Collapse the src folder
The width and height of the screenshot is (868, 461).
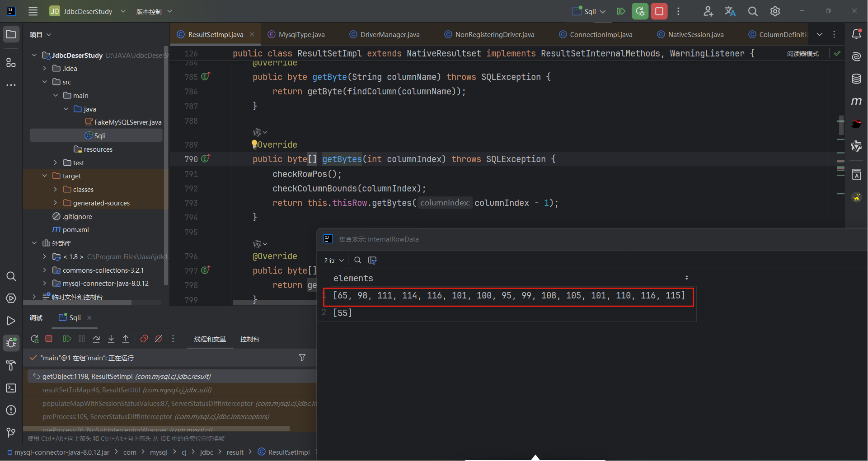[x=45, y=82]
